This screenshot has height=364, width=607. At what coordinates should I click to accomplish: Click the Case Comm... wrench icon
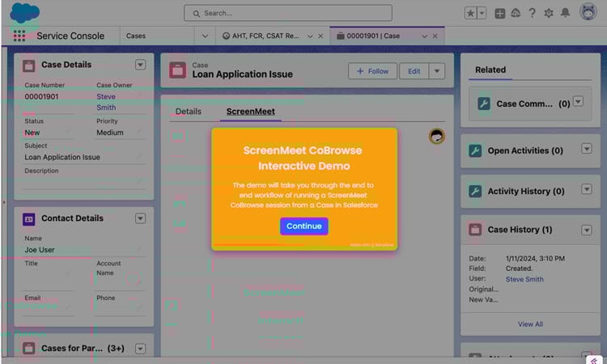point(484,104)
